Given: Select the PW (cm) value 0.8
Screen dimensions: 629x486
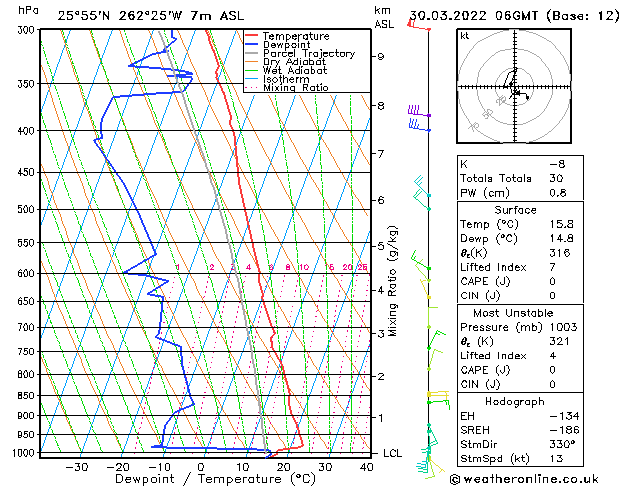Looking at the screenshot, I should click(x=558, y=193).
